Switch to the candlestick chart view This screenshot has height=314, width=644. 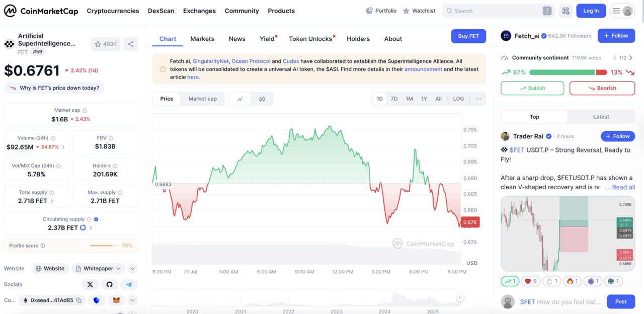(x=262, y=99)
